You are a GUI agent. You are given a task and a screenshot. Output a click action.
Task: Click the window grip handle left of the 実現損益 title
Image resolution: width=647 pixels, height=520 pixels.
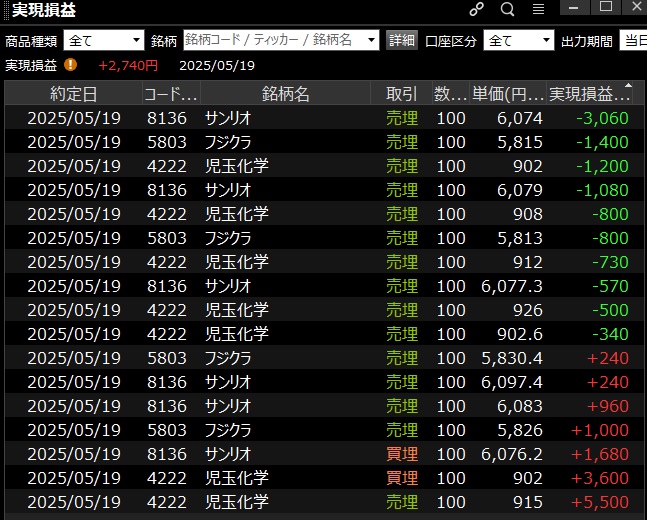(x=6, y=10)
